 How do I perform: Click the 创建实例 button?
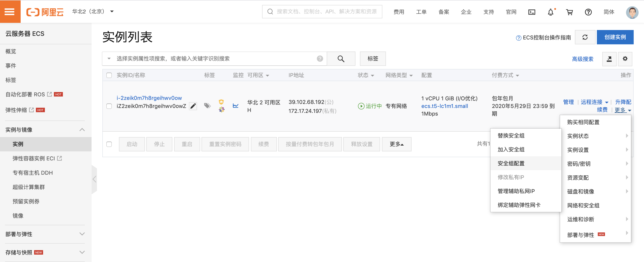coord(615,37)
